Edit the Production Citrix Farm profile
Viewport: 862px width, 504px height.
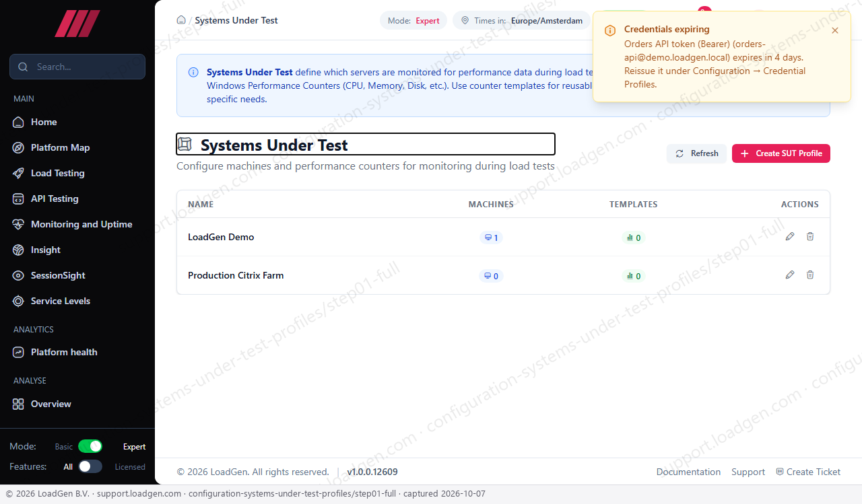coord(790,275)
